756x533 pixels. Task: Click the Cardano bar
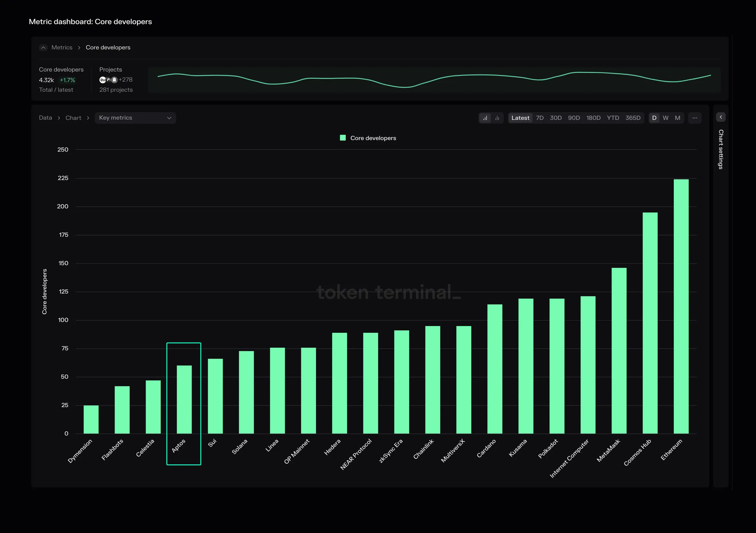click(x=495, y=369)
